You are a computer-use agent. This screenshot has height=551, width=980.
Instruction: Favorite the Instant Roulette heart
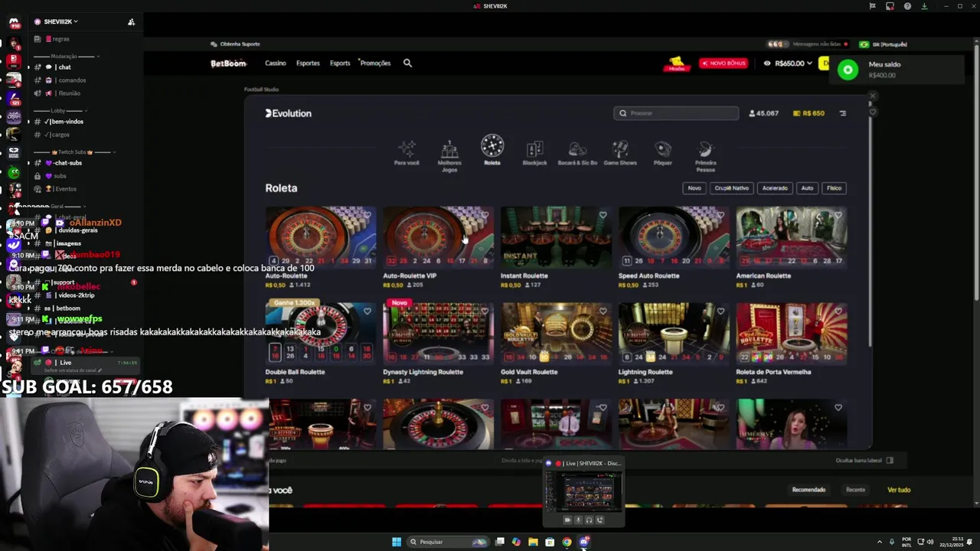pos(603,215)
